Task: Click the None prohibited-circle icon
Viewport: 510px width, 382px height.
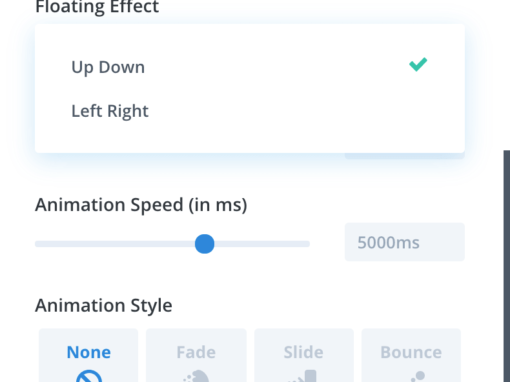Action: (89, 376)
